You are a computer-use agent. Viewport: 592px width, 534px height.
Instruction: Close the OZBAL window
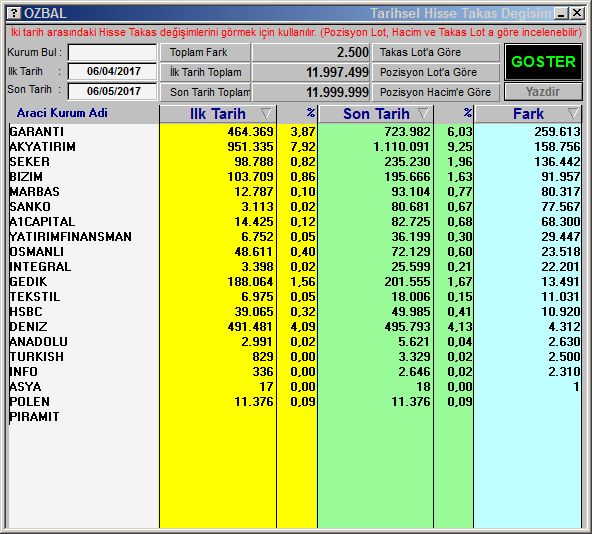pyautogui.click(x=577, y=14)
